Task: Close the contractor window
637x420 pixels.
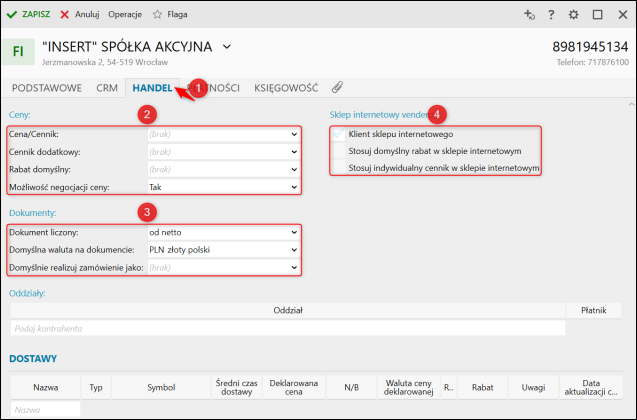Action: coord(622,15)
